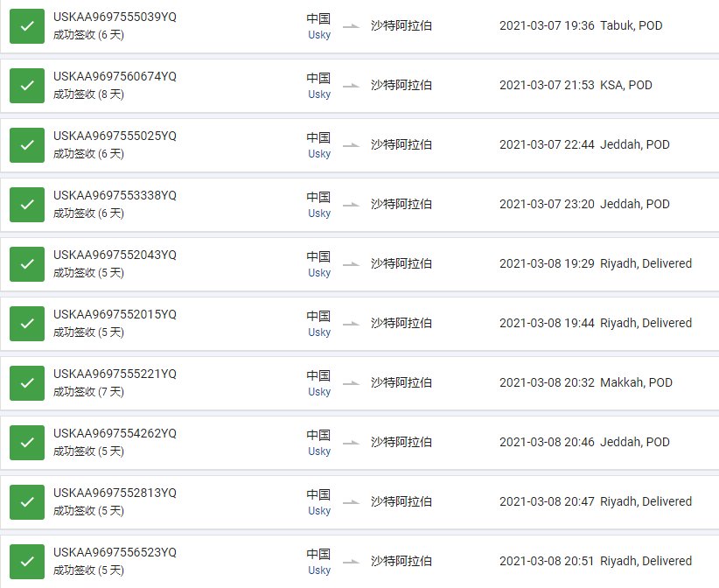Click arrow icon in USKAA9697552813YQ row
The height and width of the screenshot is (588, 719).
coord(352,502)
